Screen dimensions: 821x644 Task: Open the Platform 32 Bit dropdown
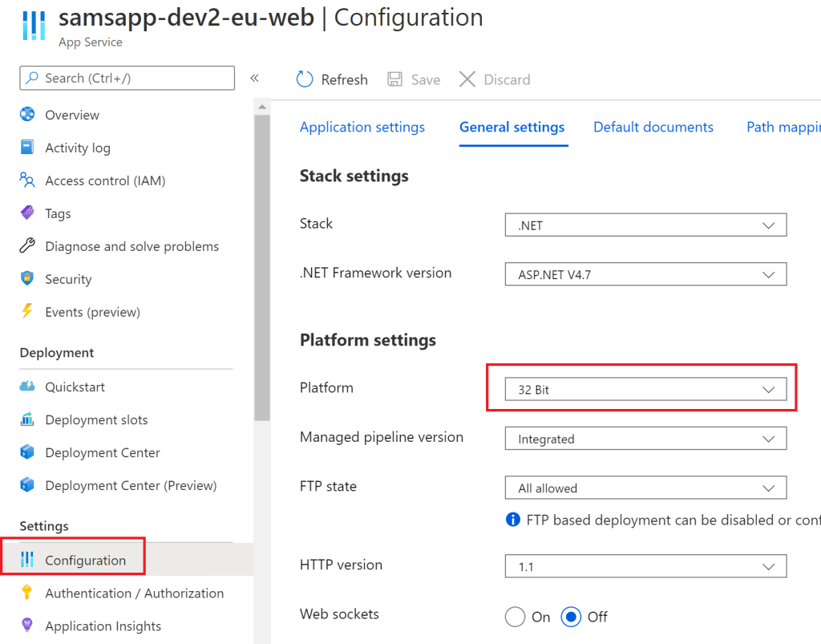[645, 390]
